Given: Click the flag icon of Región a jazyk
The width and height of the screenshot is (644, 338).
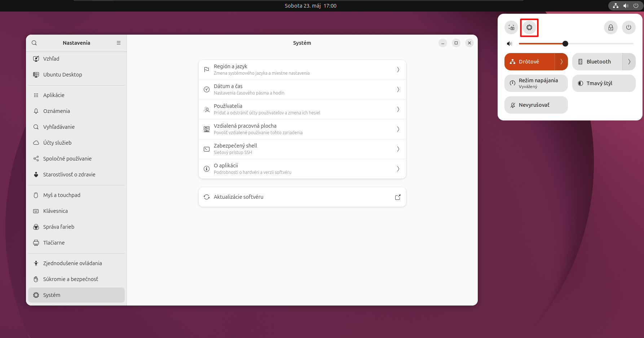Looking at the screenshot, I should [207, 70].
